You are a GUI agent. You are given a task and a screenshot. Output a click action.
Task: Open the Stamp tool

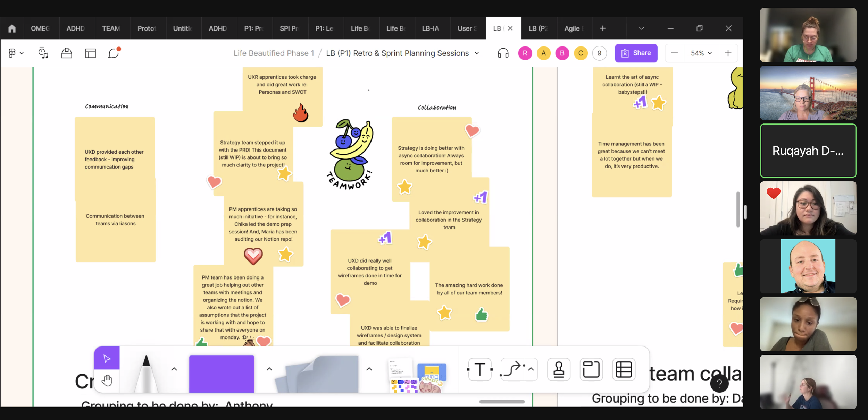[559, 369]
